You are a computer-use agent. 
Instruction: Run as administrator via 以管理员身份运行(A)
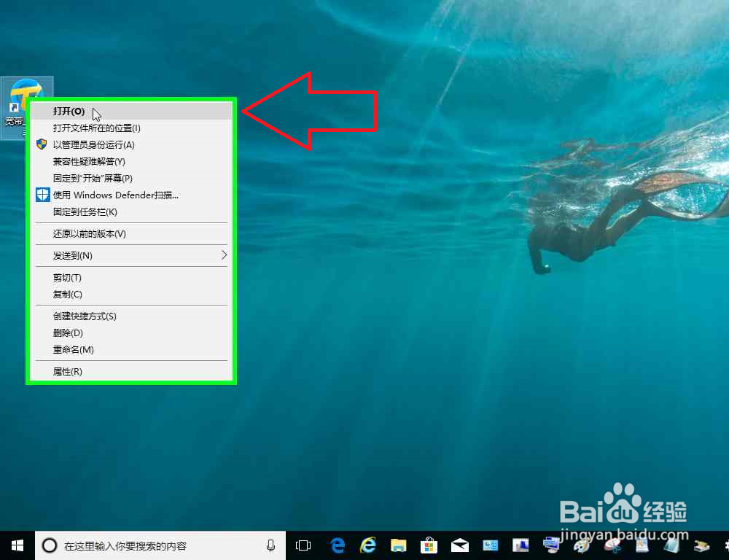tap(131, 144)
